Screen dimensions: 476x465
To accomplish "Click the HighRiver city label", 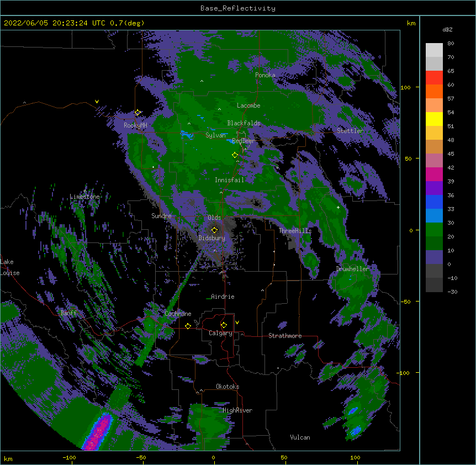I will click(237, 410).
